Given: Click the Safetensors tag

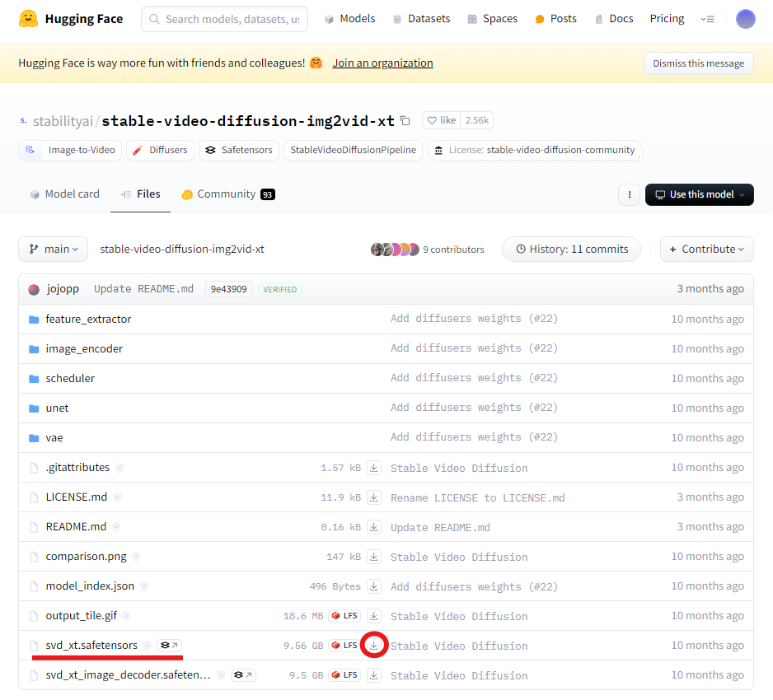Looking at the screenshot, I should point(239,150).
